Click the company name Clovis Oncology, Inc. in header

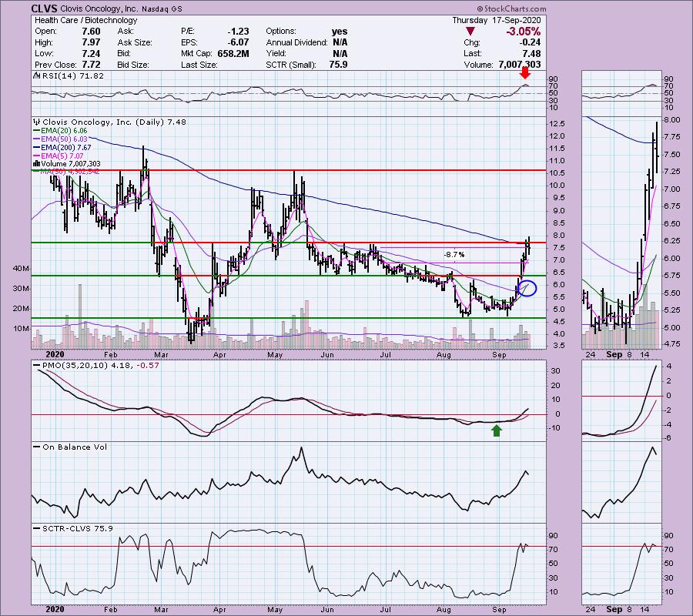coord(99,8)
